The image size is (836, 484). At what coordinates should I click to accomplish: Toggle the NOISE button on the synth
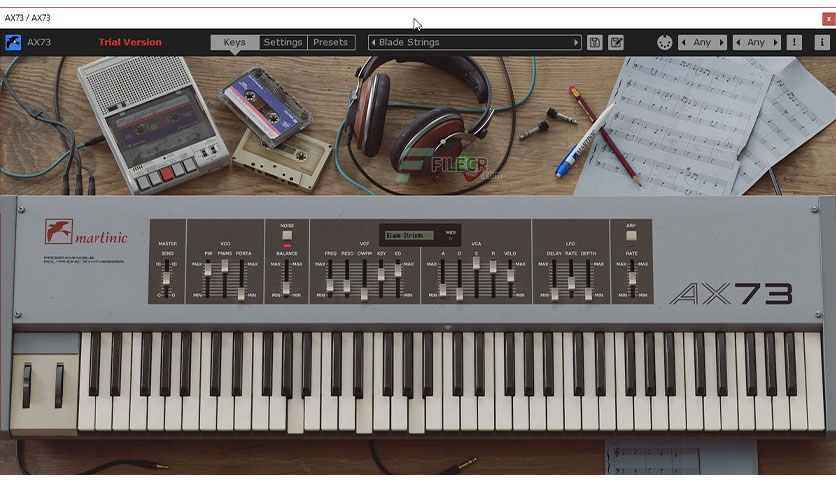(x=287, y=235)
